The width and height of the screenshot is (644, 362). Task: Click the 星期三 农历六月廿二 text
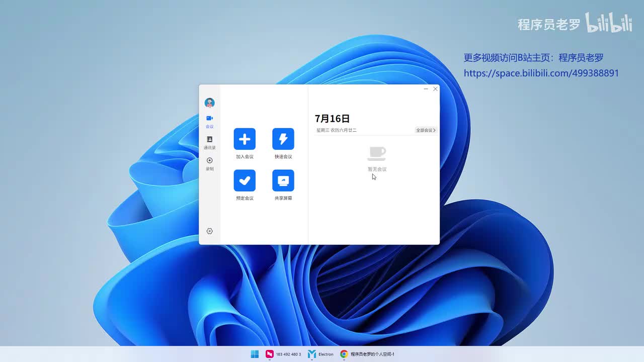[x=337, y=130]
